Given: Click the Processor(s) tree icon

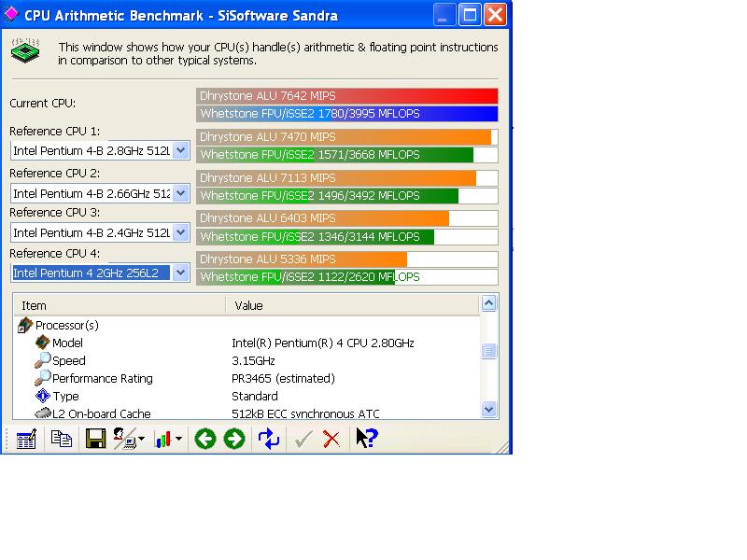Looking at the screenshot, I should [x=25, y=325].
